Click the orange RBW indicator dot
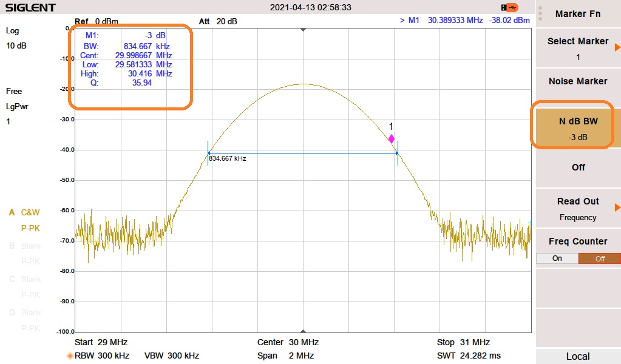 click(x=70, y=356)
